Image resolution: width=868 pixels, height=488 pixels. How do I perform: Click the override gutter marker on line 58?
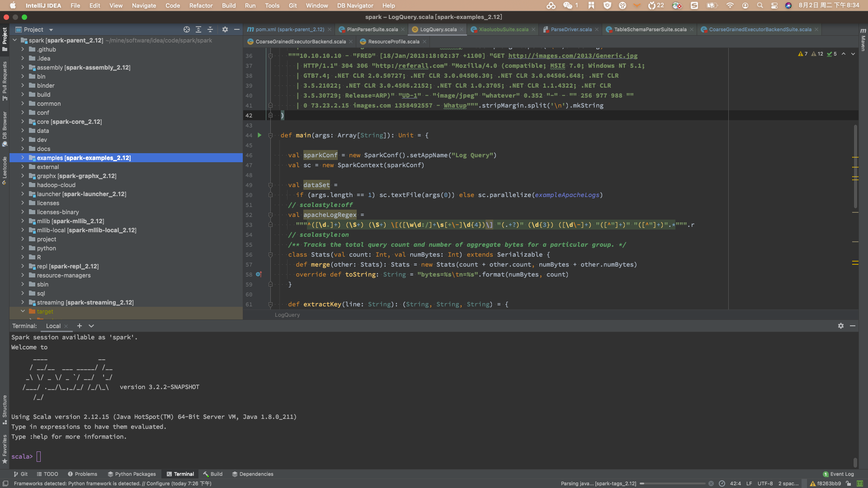[x=259, y=274]
